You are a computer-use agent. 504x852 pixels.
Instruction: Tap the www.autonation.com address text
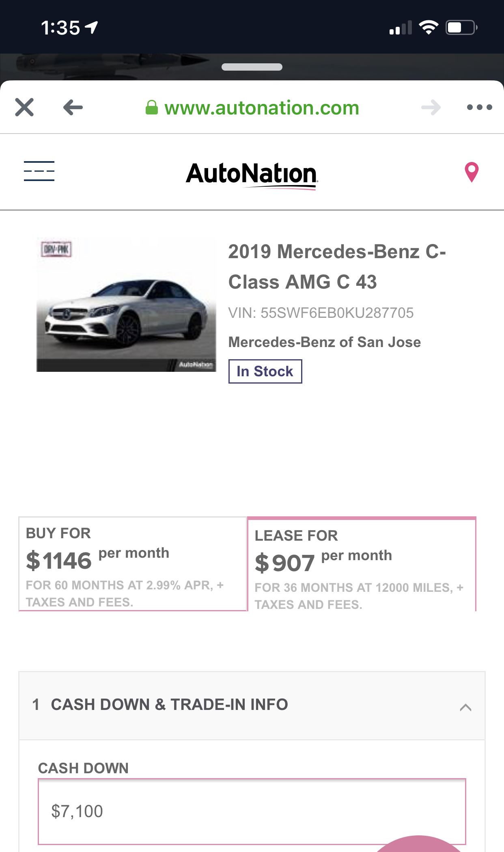coord(262,108)
